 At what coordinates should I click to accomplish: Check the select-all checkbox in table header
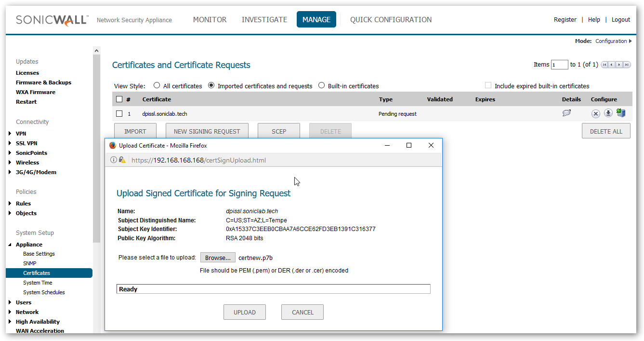[x=119, y=99]
